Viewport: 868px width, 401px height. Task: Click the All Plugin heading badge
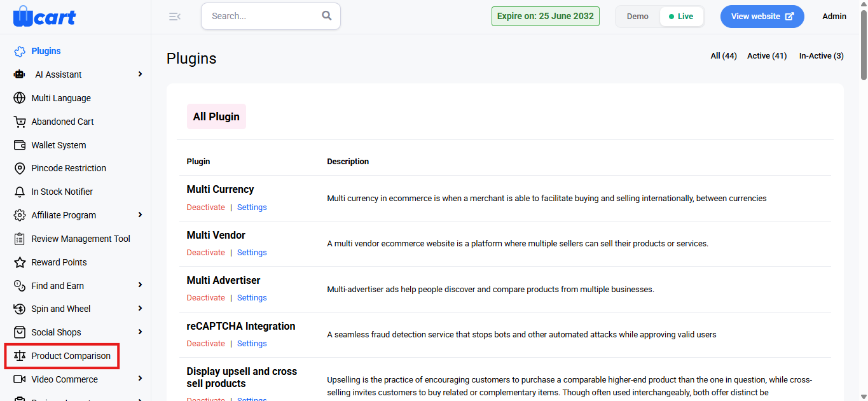[x=216, y=116]
